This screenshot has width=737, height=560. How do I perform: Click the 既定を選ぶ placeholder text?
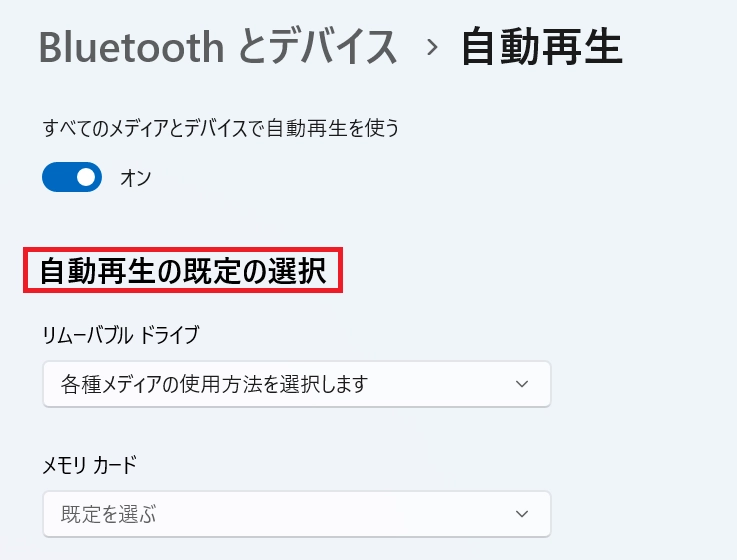[x=110, y=514]
